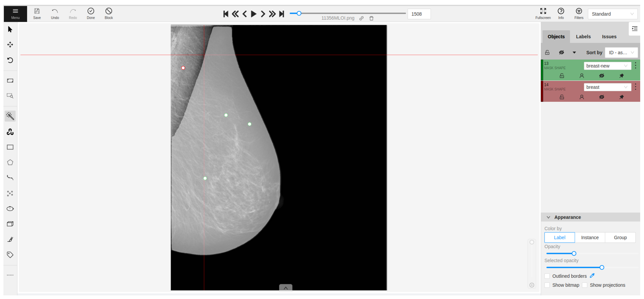
Task: Go to next frame
Action: pyautogui.click(x=263, y=14)
